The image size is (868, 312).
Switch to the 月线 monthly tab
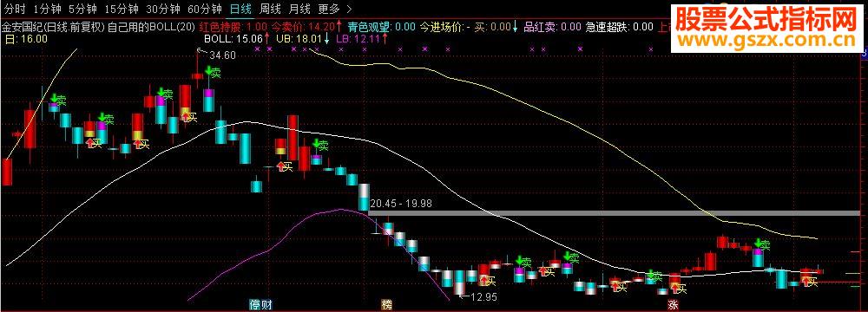pyautogui.click(x=299, y=9)
